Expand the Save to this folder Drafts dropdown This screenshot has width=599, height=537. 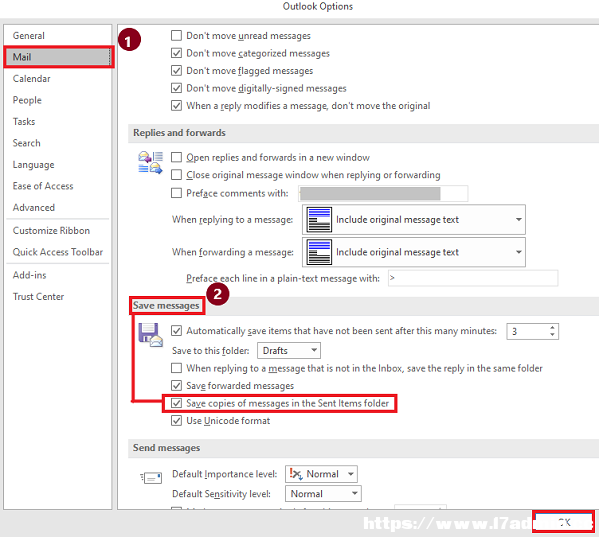pos(289,351)
